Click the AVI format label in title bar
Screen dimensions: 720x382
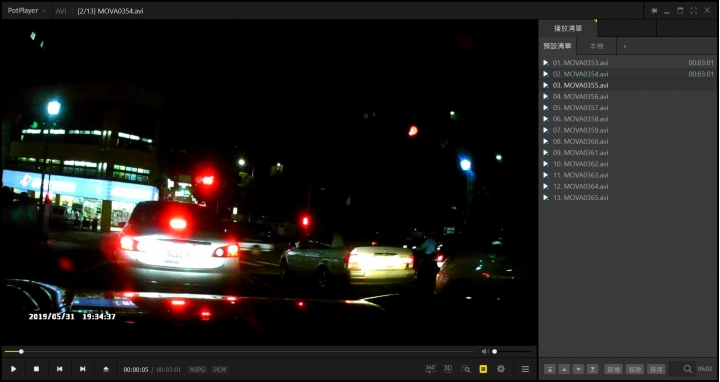(x=61, y=11)
